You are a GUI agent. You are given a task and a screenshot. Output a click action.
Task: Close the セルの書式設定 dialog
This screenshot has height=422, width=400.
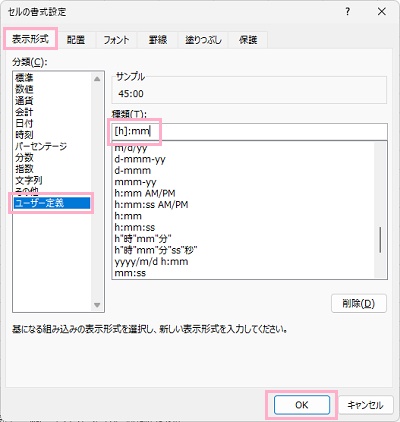(x=382, y=12)
